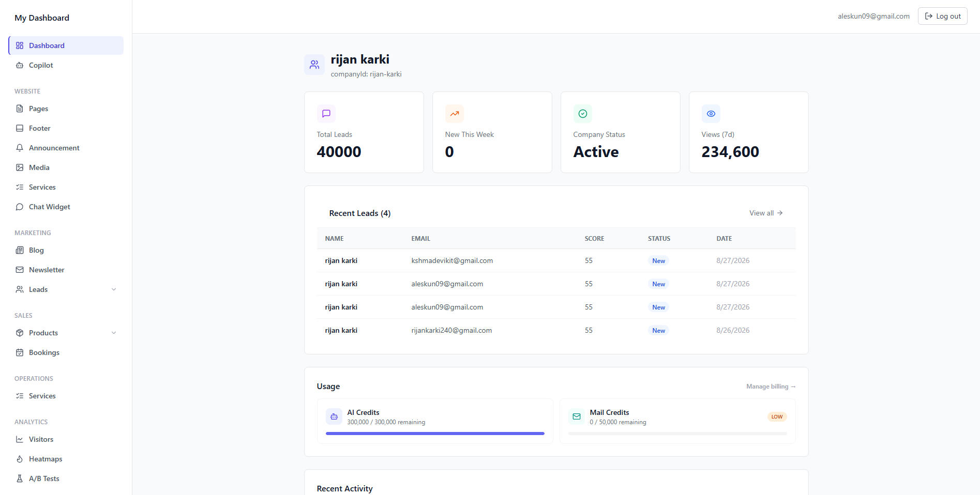Expand the Leads submenu chevron
Viewport: 980px width, 495px height.
tap(114, 289)
